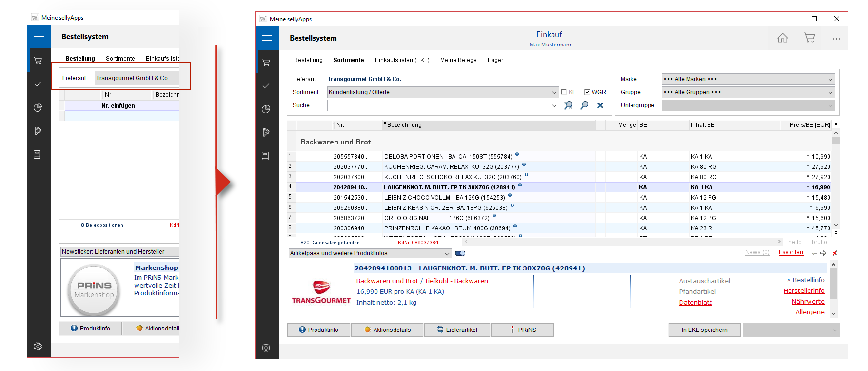Click the home icon in the header
This screenshot has height=371, width=868.
(782, 38)
